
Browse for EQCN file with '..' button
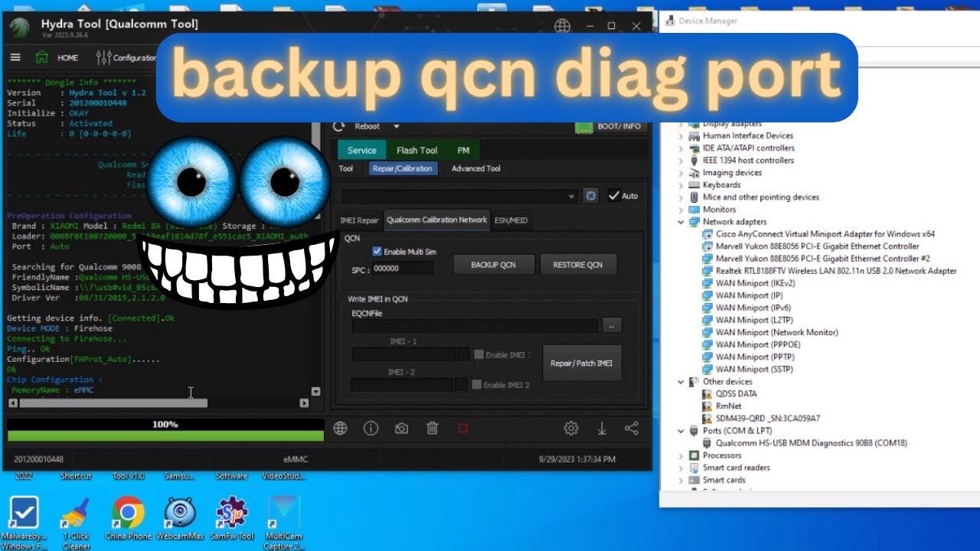click(x=612, y=325)
